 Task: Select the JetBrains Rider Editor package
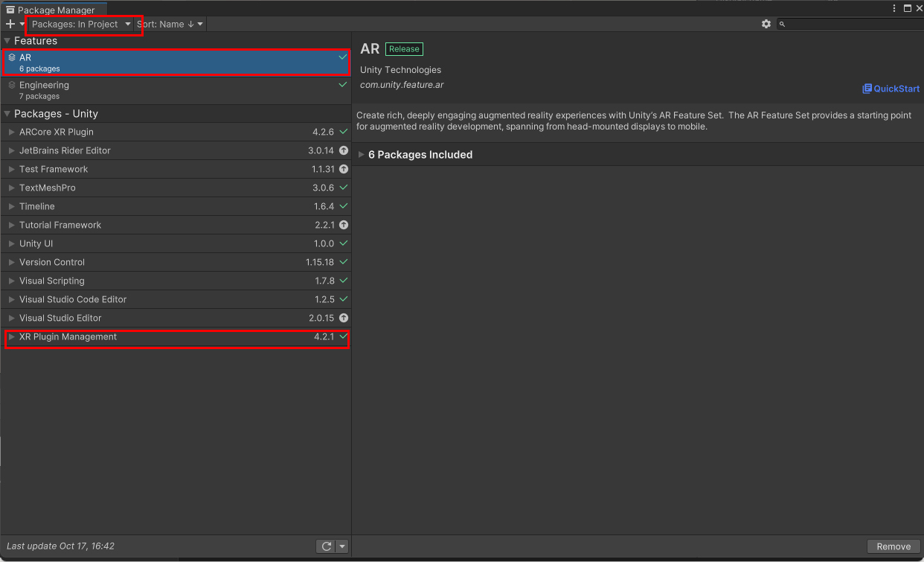click(176, 150)
